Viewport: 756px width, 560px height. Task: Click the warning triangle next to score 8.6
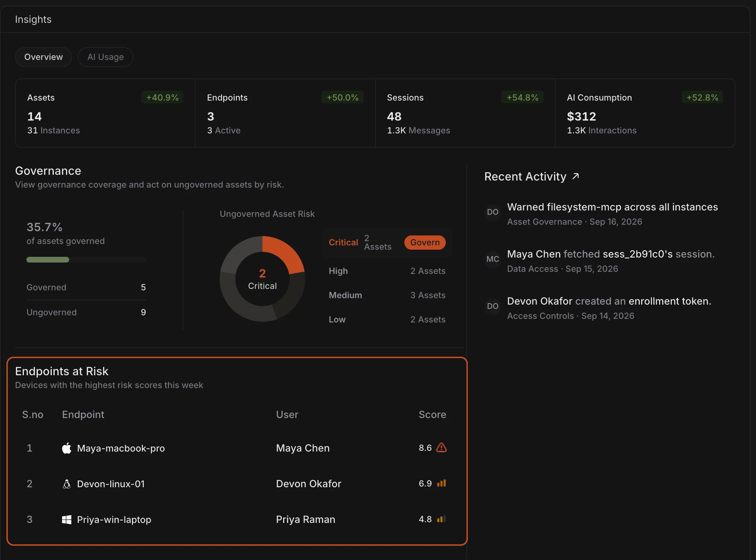tap(441, 448)
